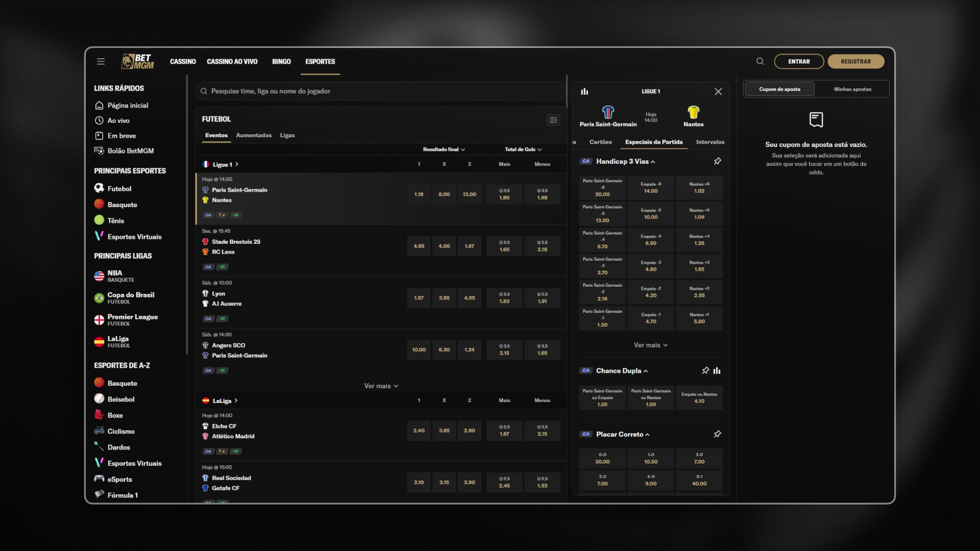Expand Ver mais under Handicap markets
The width and height of the screenshot is (980, 551).
[x=651, y=345]
